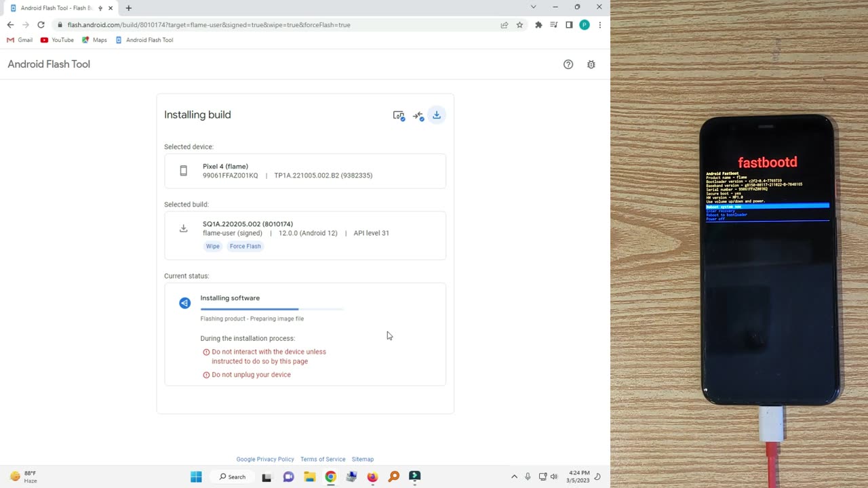Open the Gmail bookmark
868x488 pixels.
[20, 40]
